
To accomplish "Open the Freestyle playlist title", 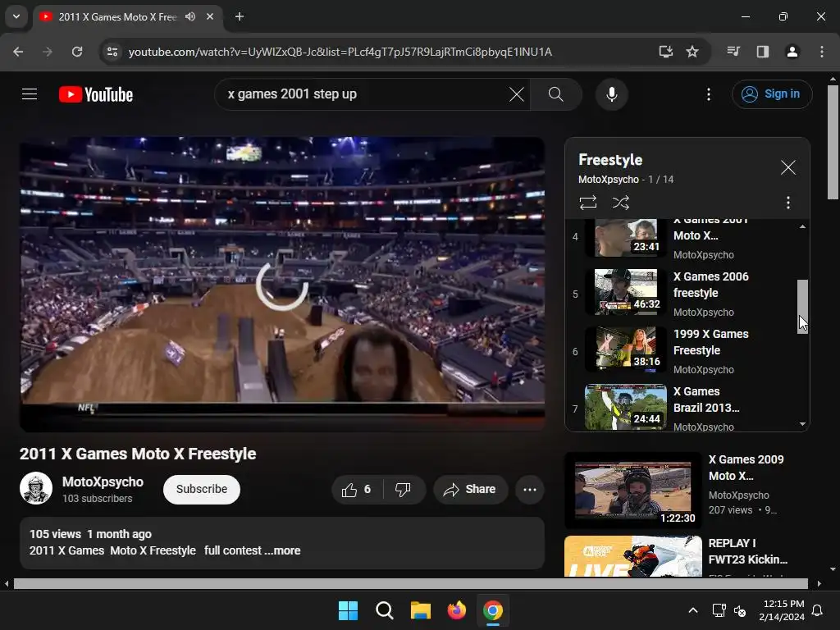I will coord(610,160).
